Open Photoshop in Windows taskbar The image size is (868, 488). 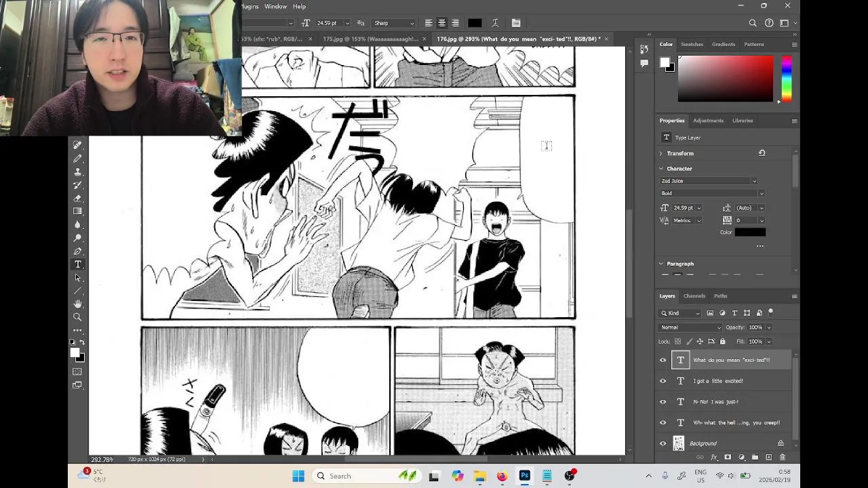tap(524, 476)
